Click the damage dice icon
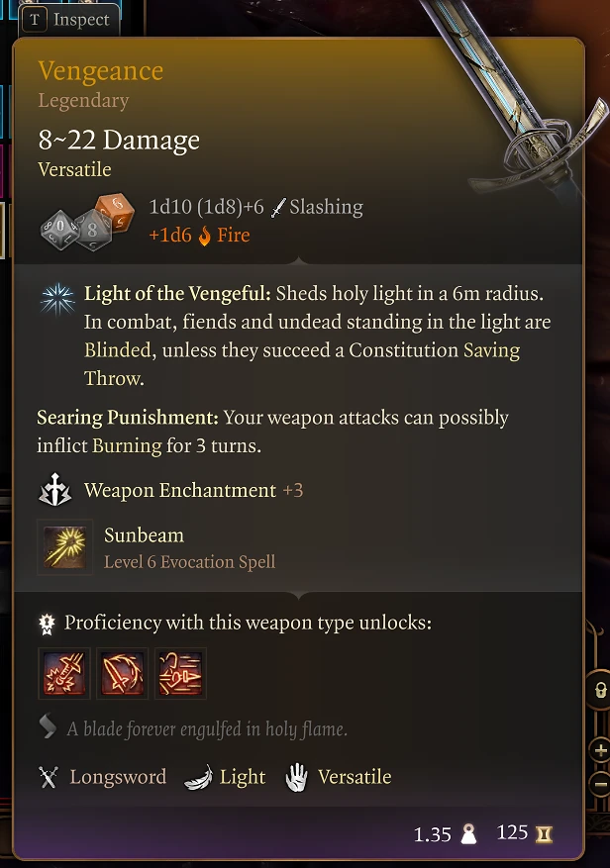610x868 pixels. pos(87,222)
